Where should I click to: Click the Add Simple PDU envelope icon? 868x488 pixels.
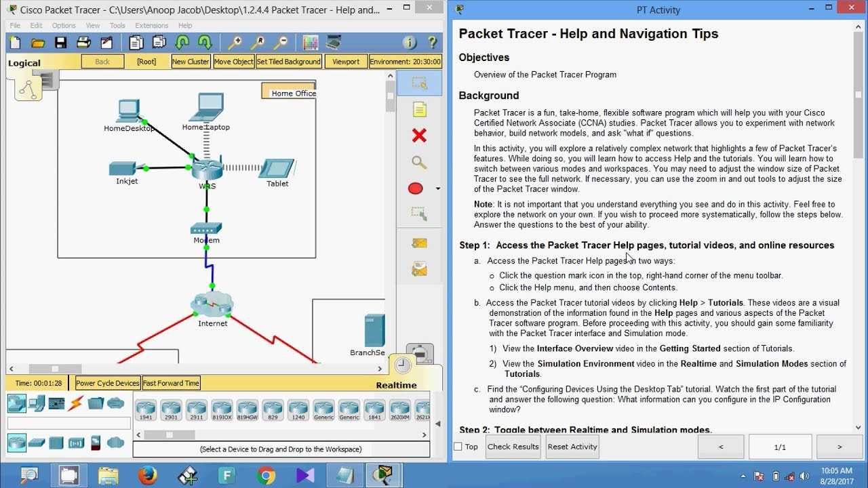(x=419, y=243)
